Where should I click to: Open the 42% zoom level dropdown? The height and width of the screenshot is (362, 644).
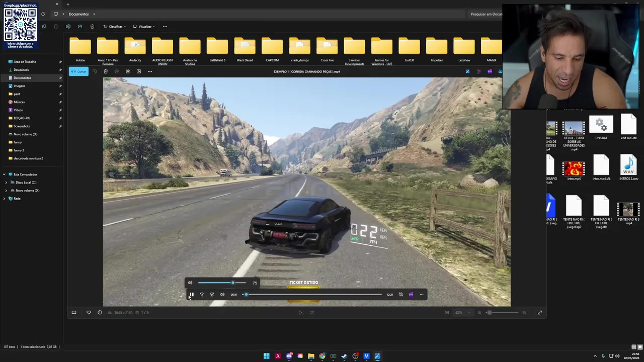[x=462, y=313]
